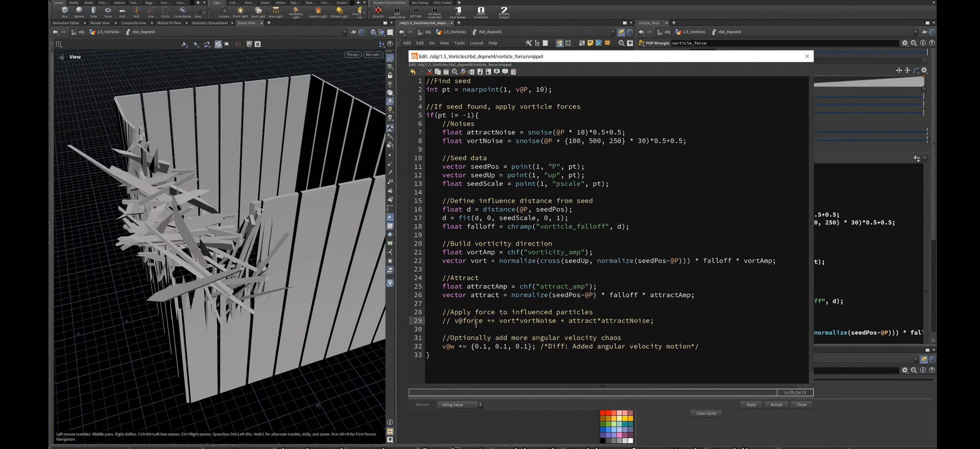Image resolution: width=980 pixels, height=449 pixels.
Task: Undo the last edit in snippet editor
Action: point(413,72)
